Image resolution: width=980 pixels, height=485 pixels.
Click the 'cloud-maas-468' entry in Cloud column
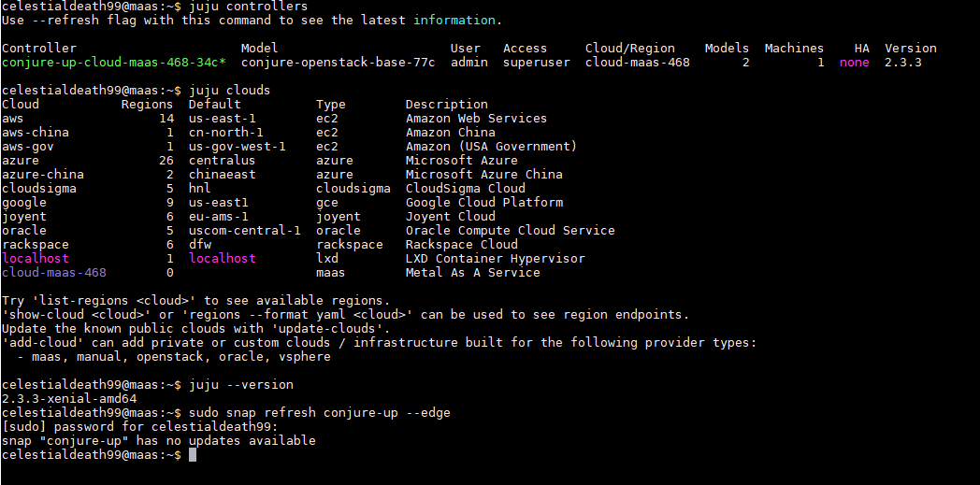[54, 273]
